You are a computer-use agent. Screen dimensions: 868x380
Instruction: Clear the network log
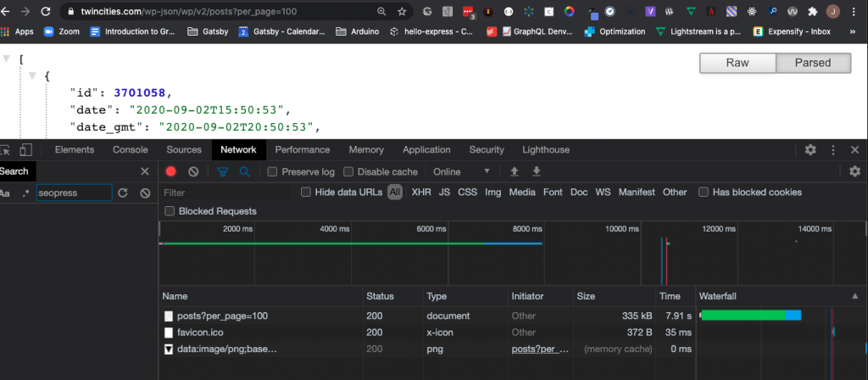[193, 171]
